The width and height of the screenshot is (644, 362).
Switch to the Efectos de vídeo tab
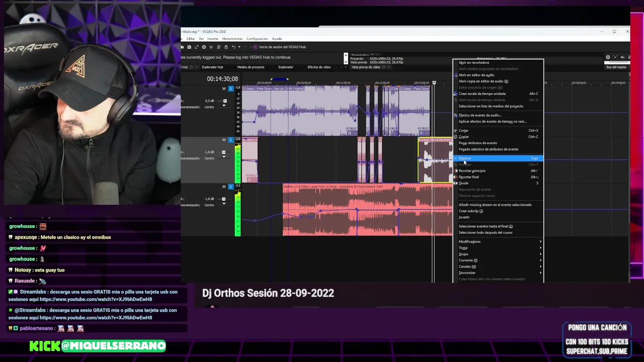tap(319, 67)
